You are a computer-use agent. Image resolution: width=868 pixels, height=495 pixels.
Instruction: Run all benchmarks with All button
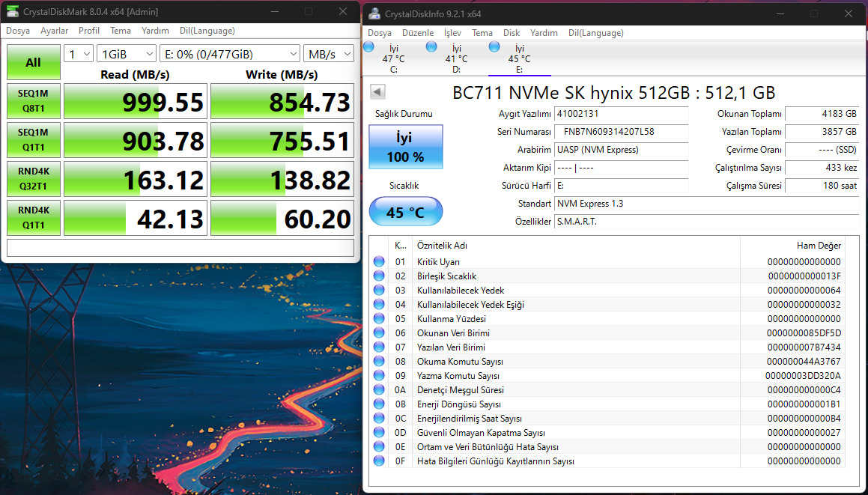click(34, 62)
